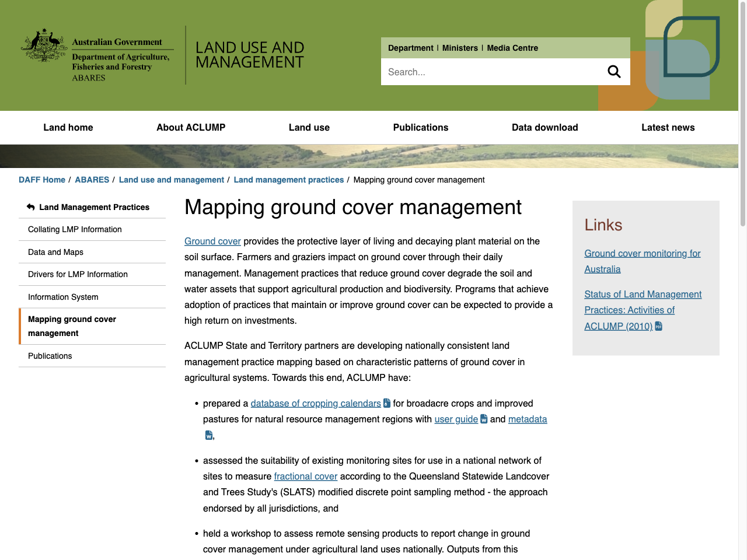Select the "About ACLUMP" navigation tab
This screenshot has width=747, height=560.
pyautogui.click(x=191, y=127)
